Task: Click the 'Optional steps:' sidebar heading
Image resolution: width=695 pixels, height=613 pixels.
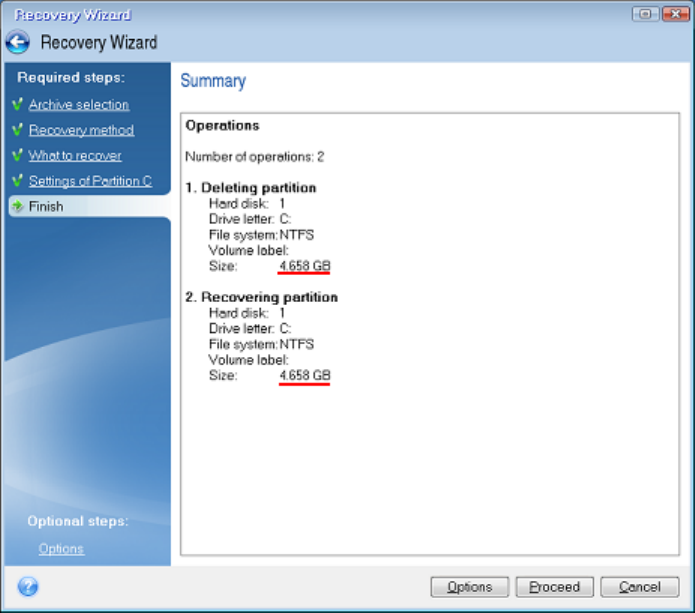Action: [78, 521]
